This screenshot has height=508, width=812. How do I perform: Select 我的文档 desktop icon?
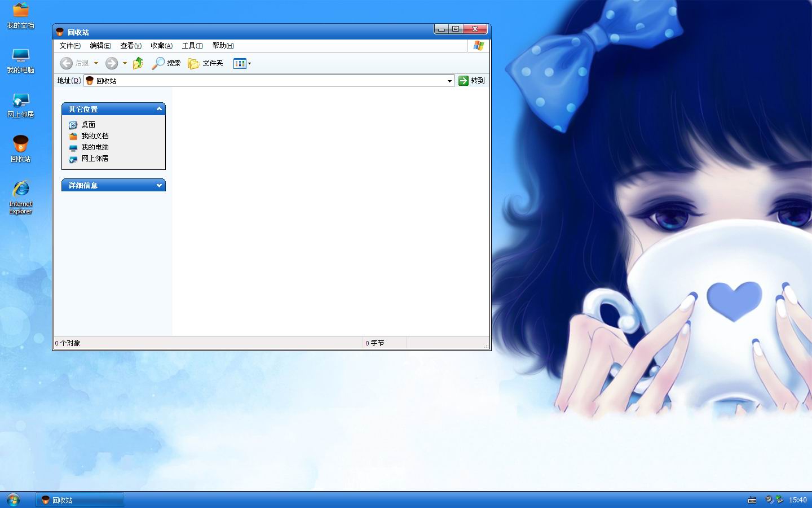point(21,16)
